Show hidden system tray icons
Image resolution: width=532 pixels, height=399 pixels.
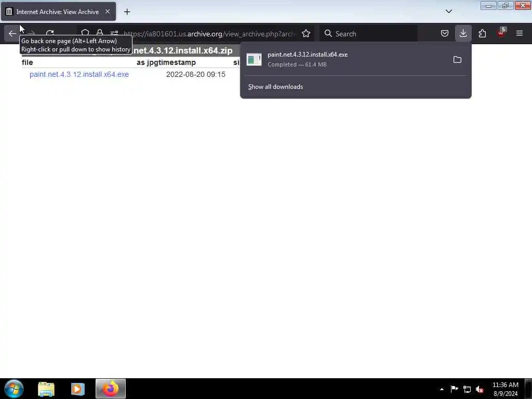442,389
